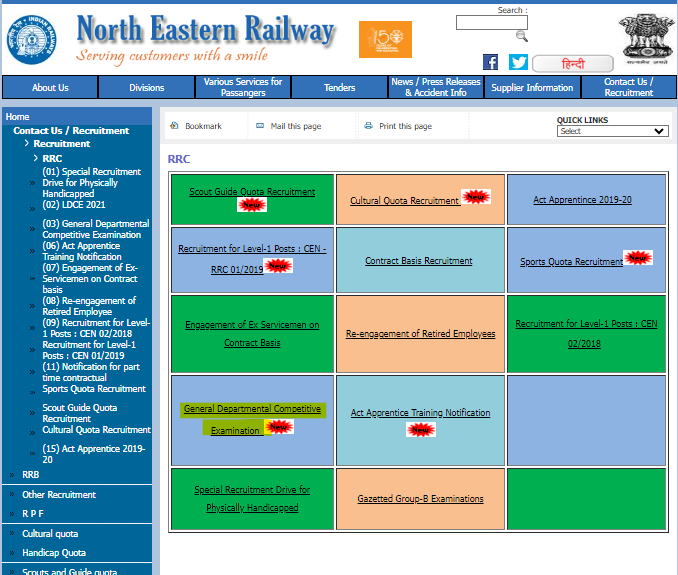Open the 150 years orange badge
Image resolution: width=678 pixels, height=575 pixels.
(385, 39)
